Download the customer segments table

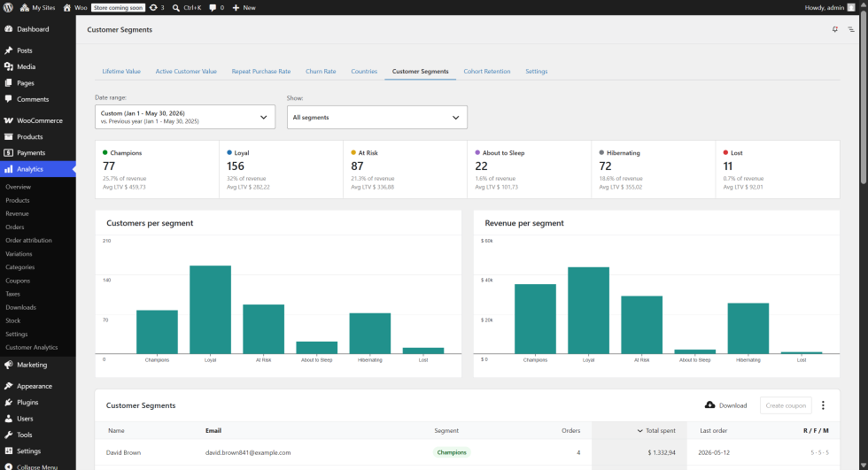point(725,405)
